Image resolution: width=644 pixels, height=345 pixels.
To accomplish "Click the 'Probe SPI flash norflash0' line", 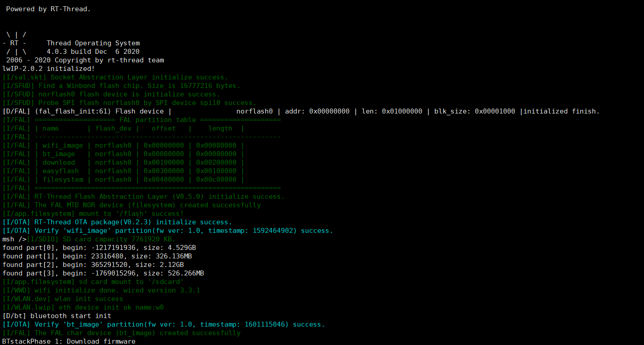I will pos(130,103).
